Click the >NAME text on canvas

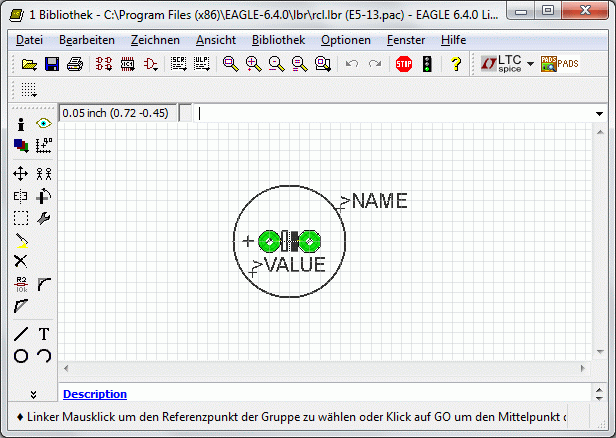pos(374,201)
